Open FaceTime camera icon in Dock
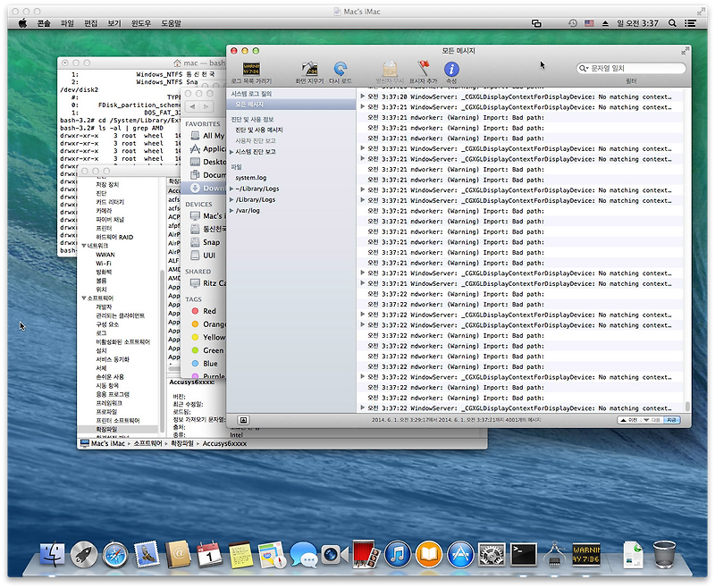The height and width of the screenshot is (588, 715). tap(334, 554)
